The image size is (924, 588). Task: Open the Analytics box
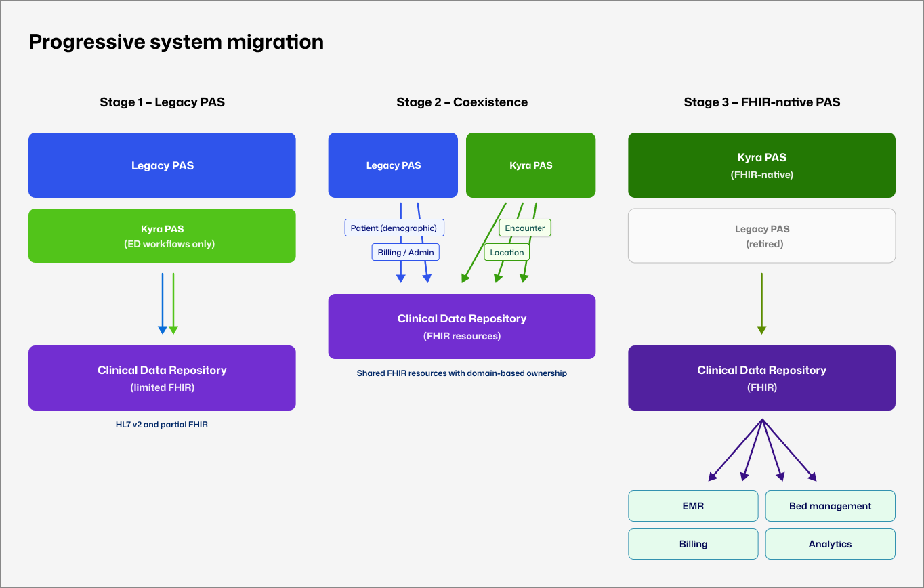pyautogui.click(x=830, y=543)
